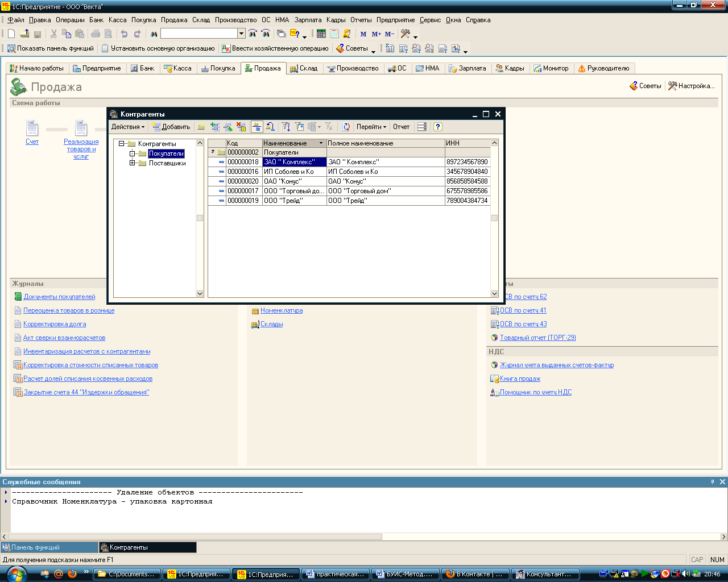Select the ОАО "Конус" name cell
Screen dimensions: 728x582
pyautogui.click(x=294, y=181)
